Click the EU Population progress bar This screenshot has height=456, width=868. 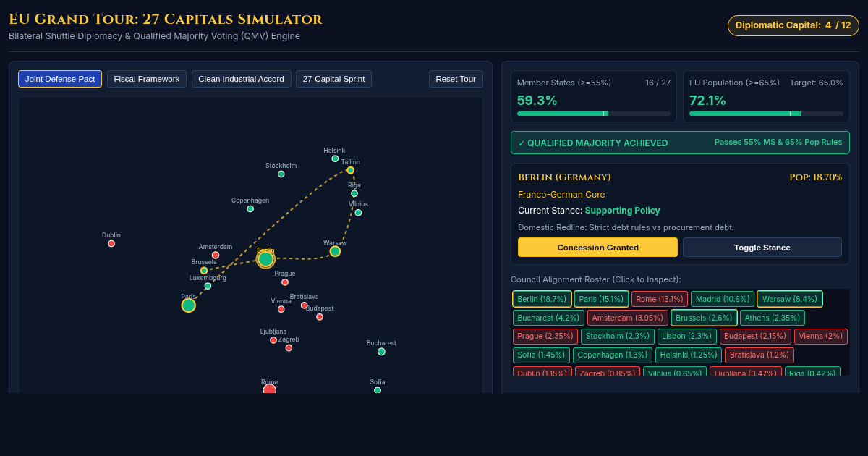coord(766,114)
